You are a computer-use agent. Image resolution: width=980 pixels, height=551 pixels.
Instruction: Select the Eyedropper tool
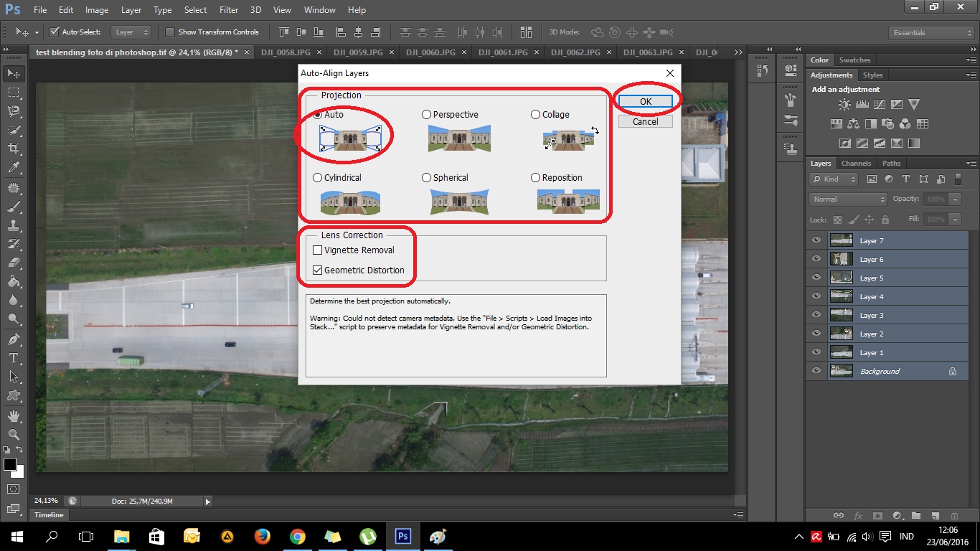pyautogui.click(x=14, y=167)
